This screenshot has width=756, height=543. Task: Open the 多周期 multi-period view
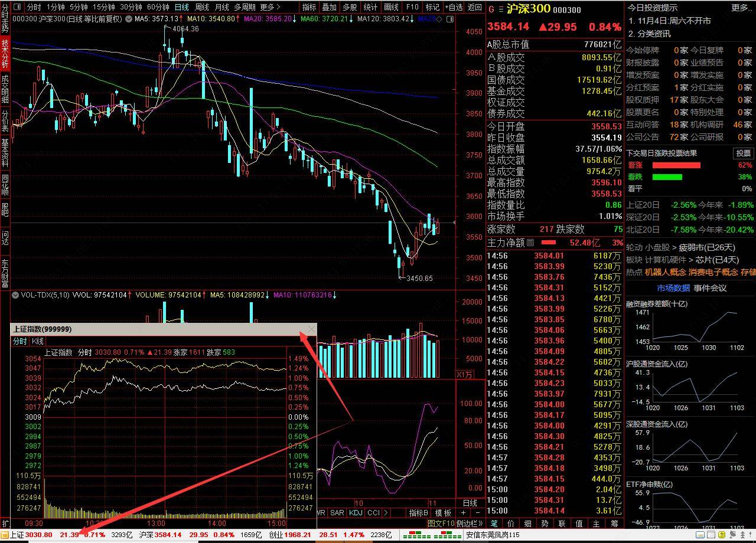[x=245, y=7]
